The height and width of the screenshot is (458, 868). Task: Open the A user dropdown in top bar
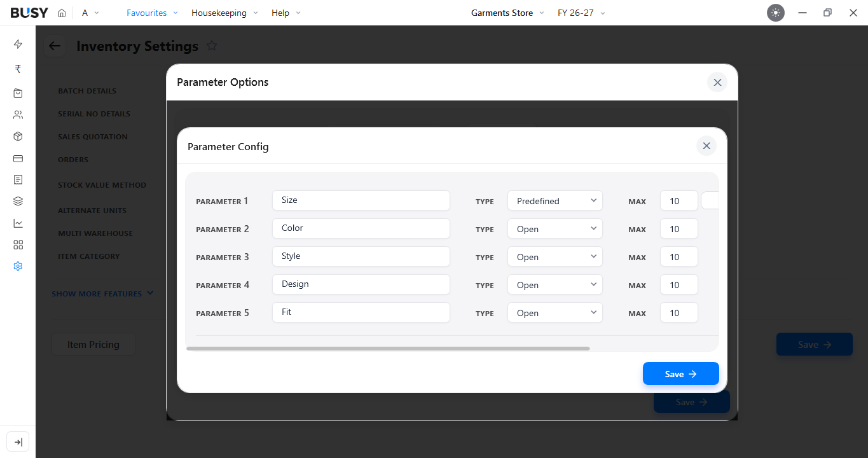pyautogui.click(x=91, y=13)
